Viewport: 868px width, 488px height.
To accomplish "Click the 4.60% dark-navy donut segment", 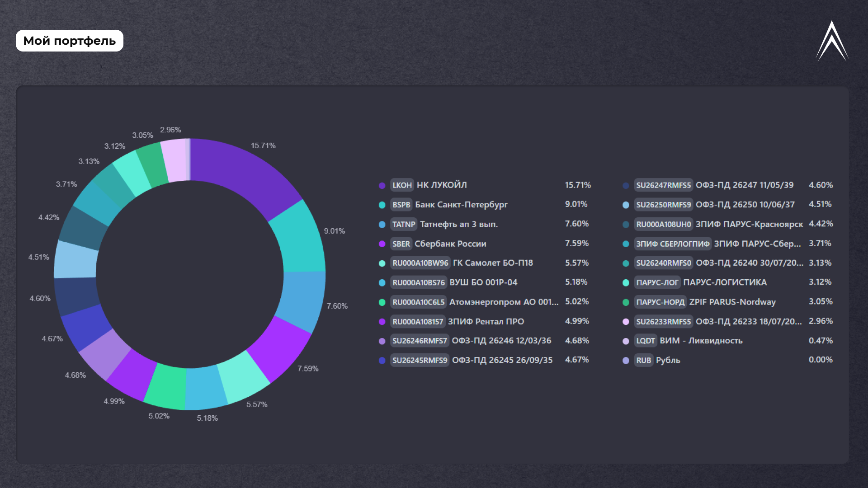I will coord(76,296).
